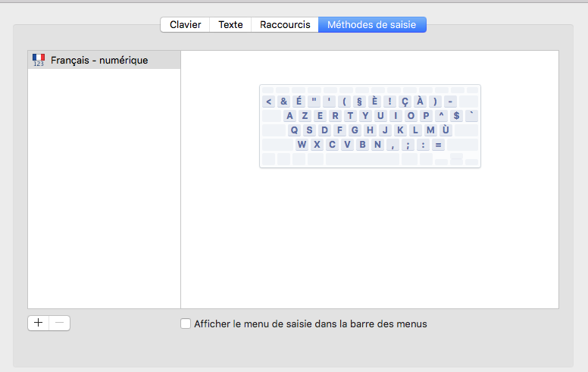Viewport: 588px width, 372px height.
Task: Click the A key in keyboard preview
Action: (x=290, y=116)
